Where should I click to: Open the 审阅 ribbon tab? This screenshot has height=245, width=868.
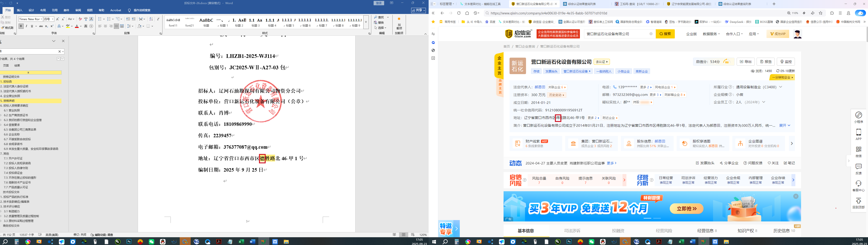click(78, 11)
